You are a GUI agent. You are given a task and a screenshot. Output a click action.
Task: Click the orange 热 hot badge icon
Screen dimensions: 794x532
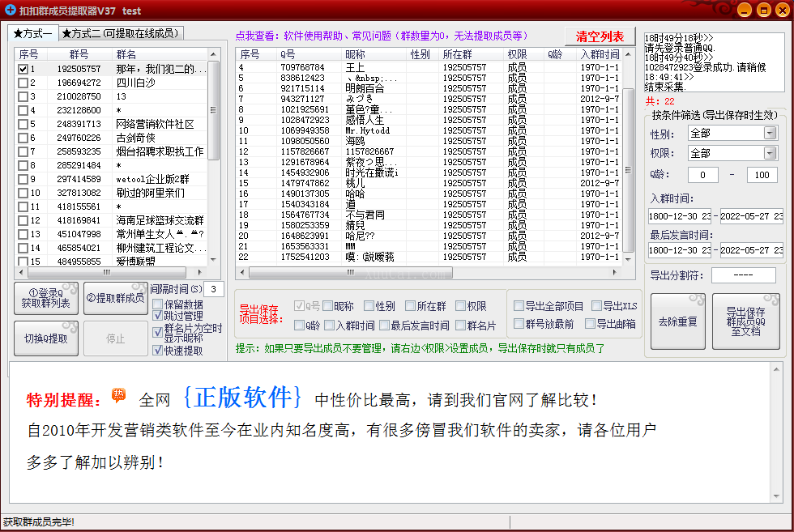(x=118, y=395)
